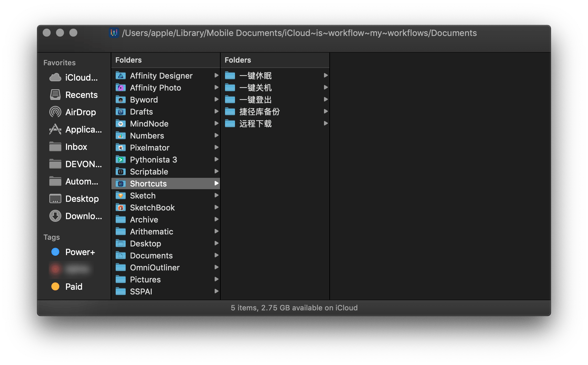Click the Pixelmator folder icon
This screenshot has width=588, height=365.
tap(121, 148)
